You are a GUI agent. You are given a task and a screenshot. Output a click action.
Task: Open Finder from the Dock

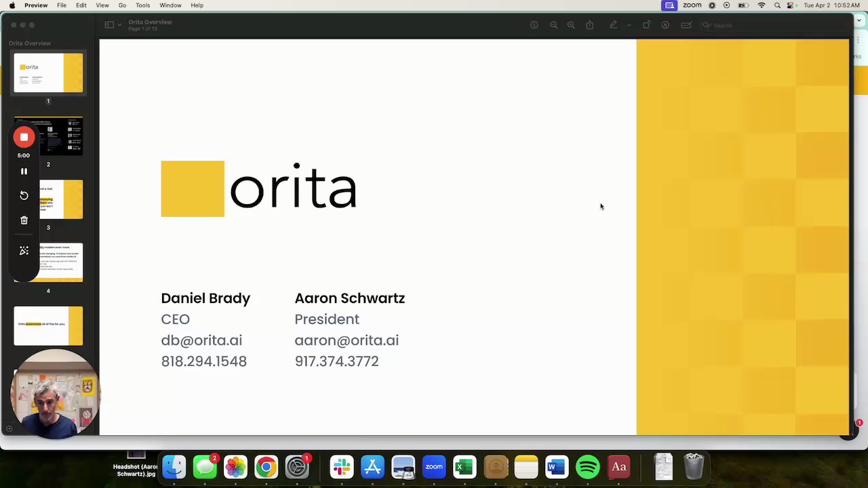click(174, 467)
